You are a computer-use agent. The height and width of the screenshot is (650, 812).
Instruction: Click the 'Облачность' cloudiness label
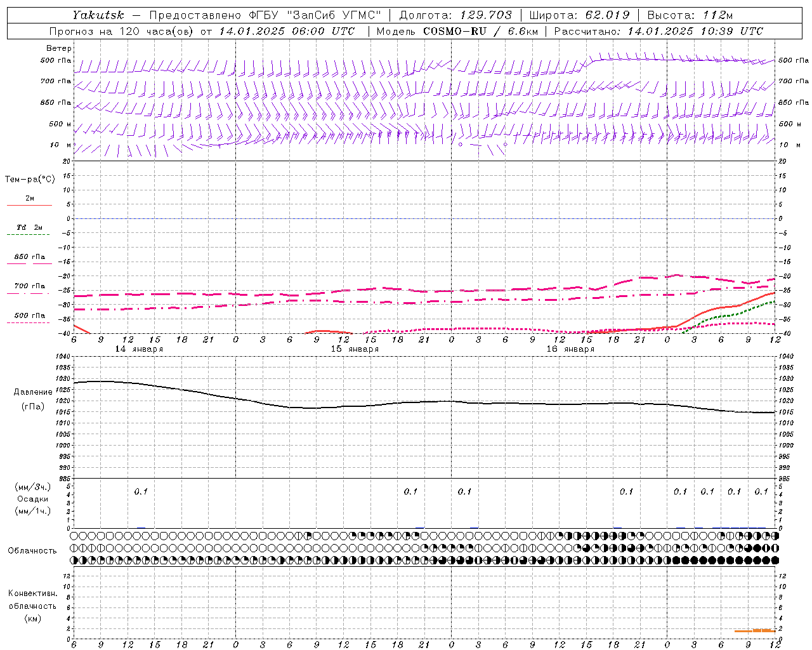pos(32,550)
